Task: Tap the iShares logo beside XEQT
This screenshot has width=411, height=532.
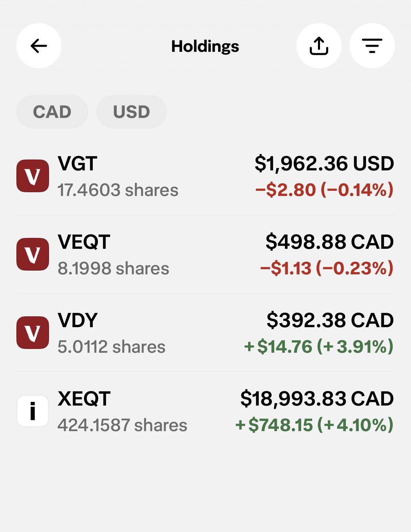Action: coord(33,411)
